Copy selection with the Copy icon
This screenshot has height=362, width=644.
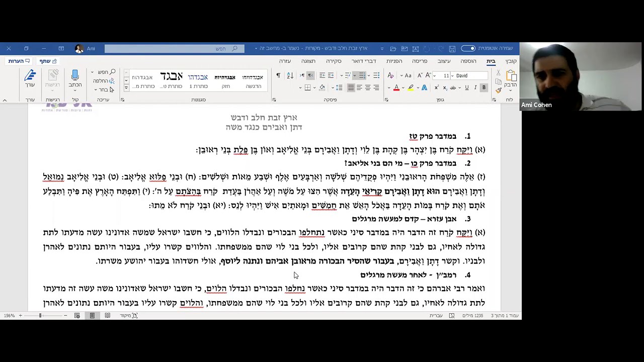coord(498,82)
